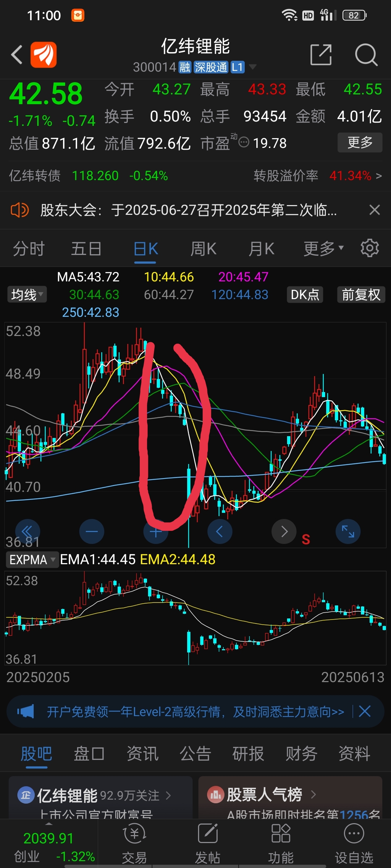Tap the back arrow icon

click(x=17, y=55)
